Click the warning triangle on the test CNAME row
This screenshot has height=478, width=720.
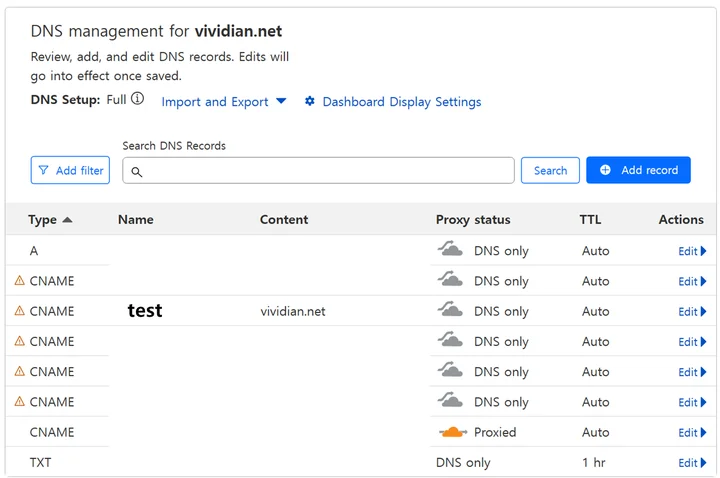tap(19, 311)
